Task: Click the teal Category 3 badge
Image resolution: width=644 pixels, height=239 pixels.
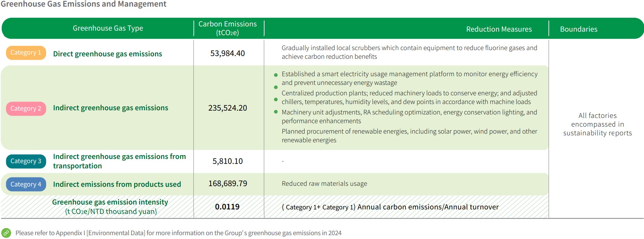Action: (26, 161)
